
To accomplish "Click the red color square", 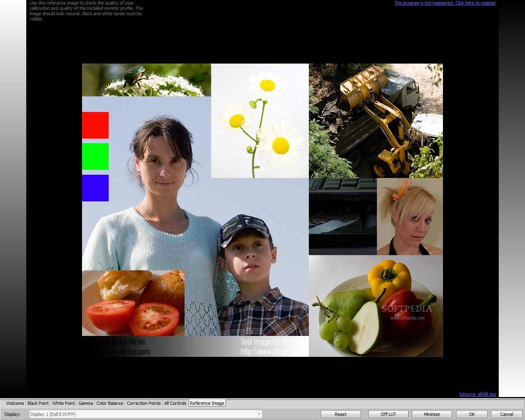I will (95, 125).
